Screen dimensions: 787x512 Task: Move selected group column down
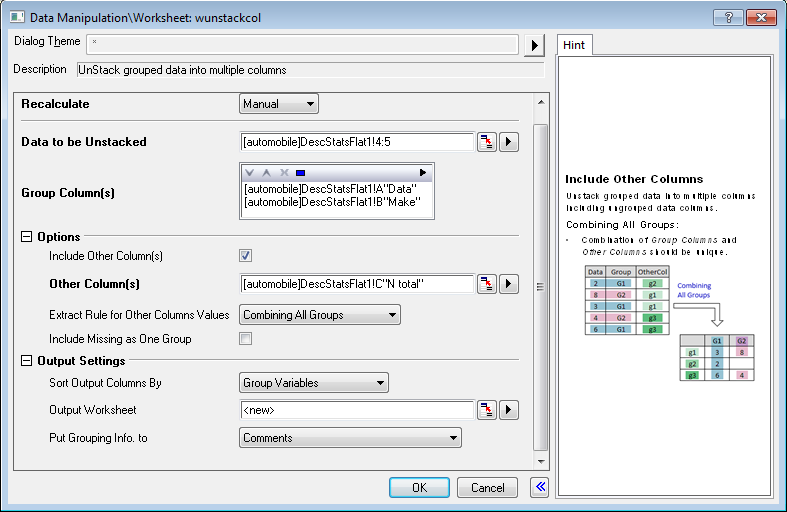pyautogui.click(x=249, y=173)
